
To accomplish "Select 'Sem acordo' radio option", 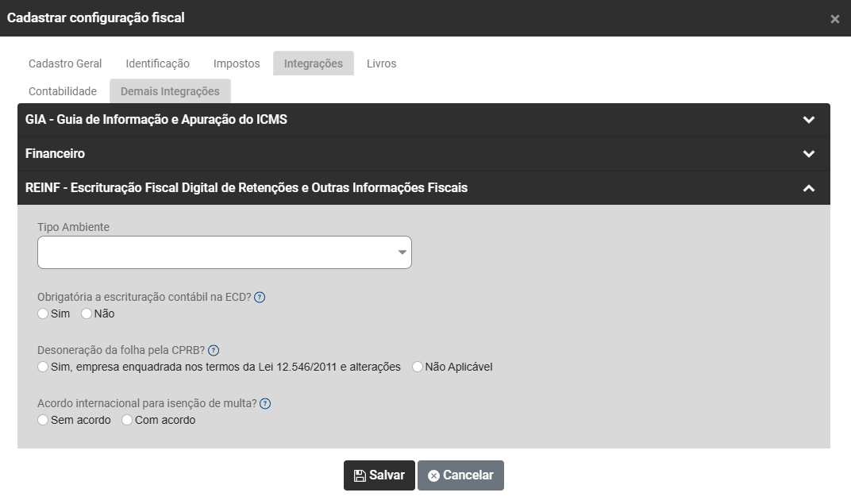I will tap(43, 421).
